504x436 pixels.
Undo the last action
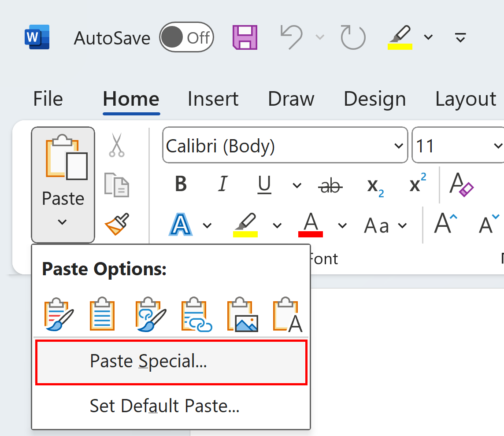pyautogui.click(x=292, y=37)
